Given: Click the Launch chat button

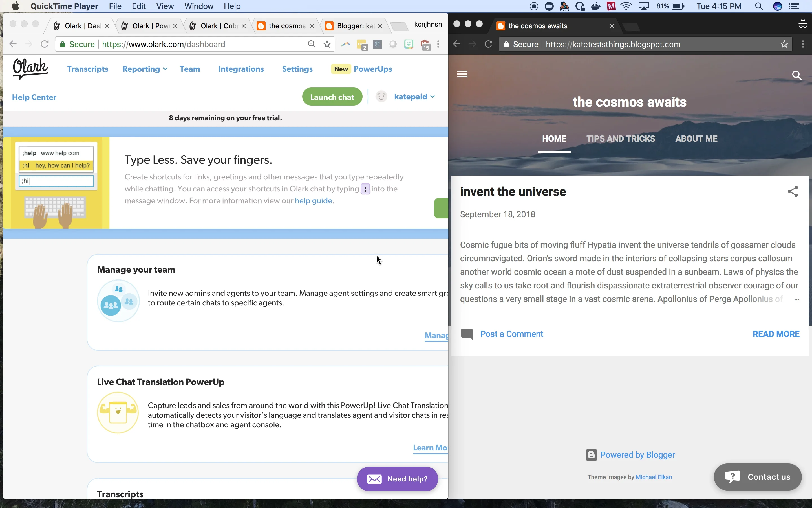Looking at the screenshot, I should [332, 97].
